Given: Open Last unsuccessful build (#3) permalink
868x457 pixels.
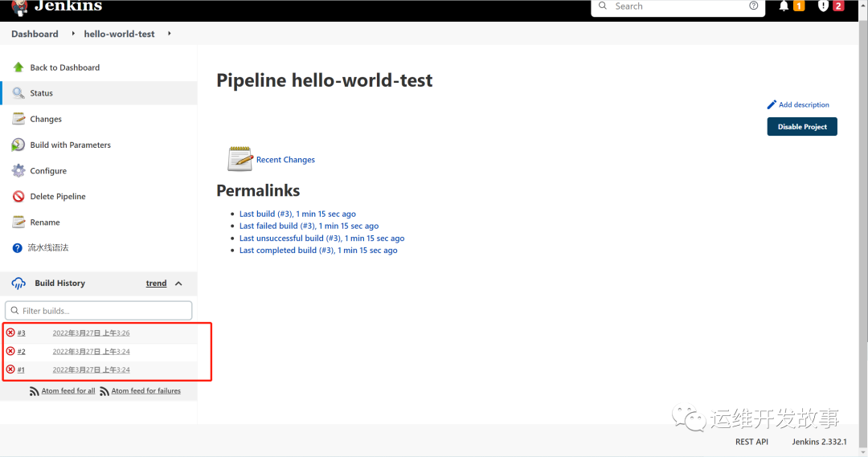Looking at the screenshot, I should tap(322, 238).
